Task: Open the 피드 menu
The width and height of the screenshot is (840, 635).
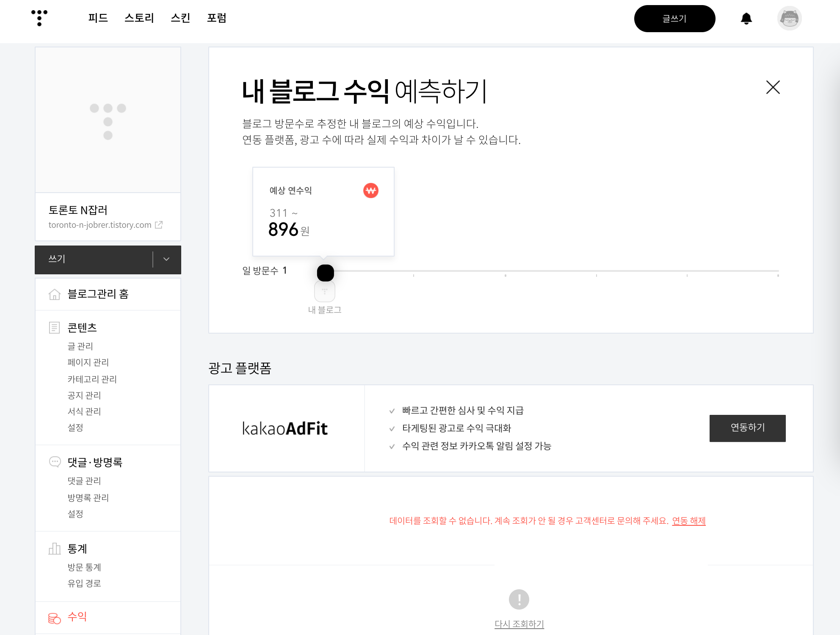Action: pos(98,18)
